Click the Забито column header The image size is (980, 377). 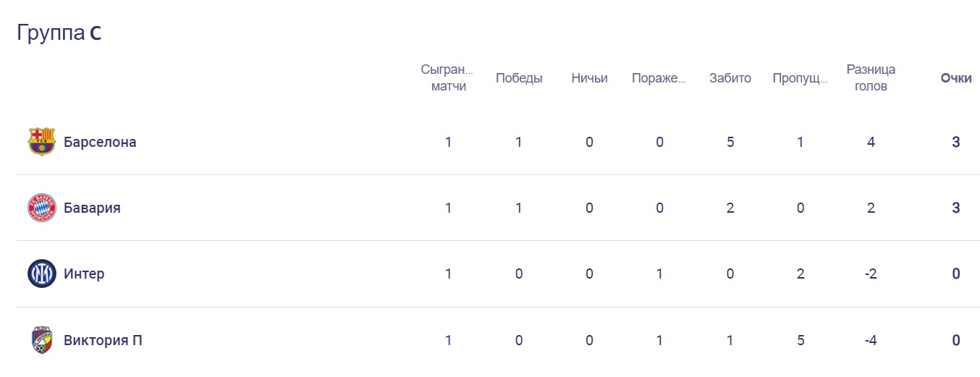[x=730, y=78]
